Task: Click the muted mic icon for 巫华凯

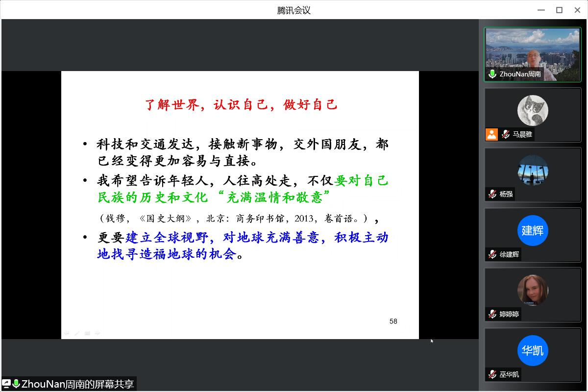Action: [x=492, y=374]
